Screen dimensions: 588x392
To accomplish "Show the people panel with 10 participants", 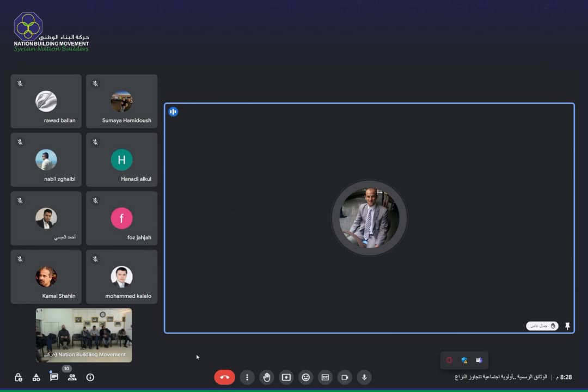I will [x=72, y=377].
